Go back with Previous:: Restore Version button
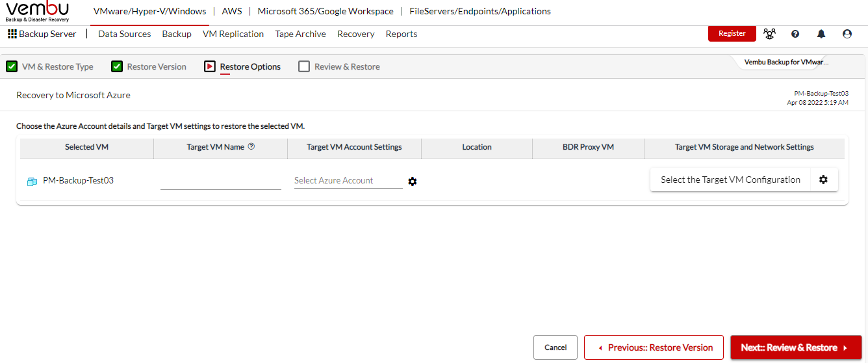This screenshot has height=363, width=868. pyautogui.click(x=654, y=347)
